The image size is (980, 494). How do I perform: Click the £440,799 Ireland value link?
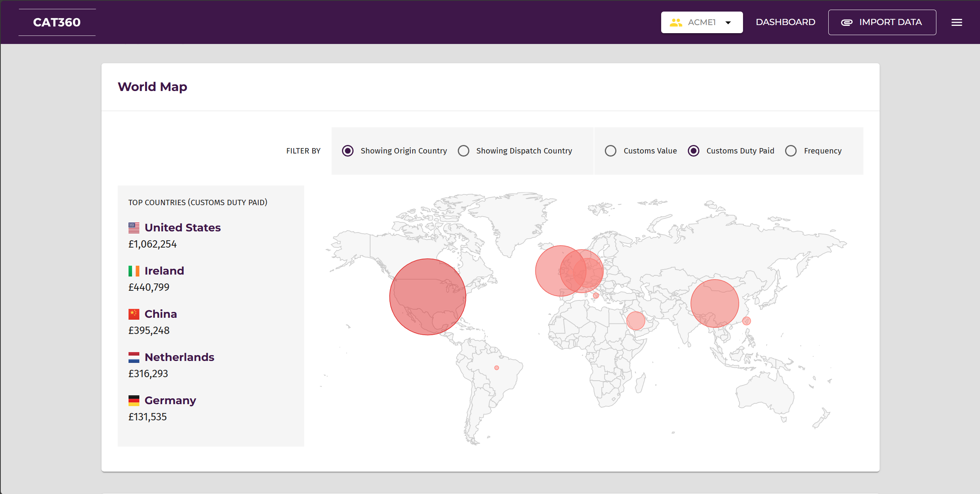[149, 287]
